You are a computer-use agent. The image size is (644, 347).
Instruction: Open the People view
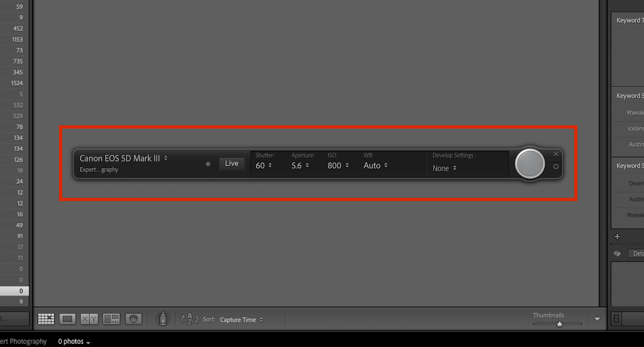[133, 319]
